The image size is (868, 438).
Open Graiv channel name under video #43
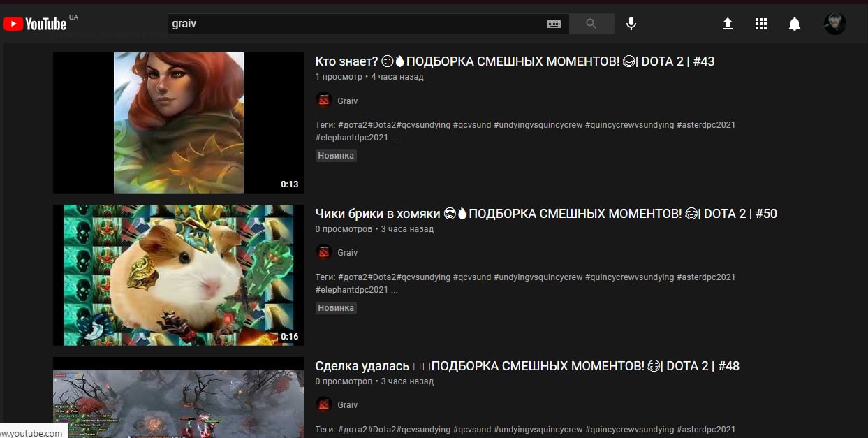click(347, 101)
